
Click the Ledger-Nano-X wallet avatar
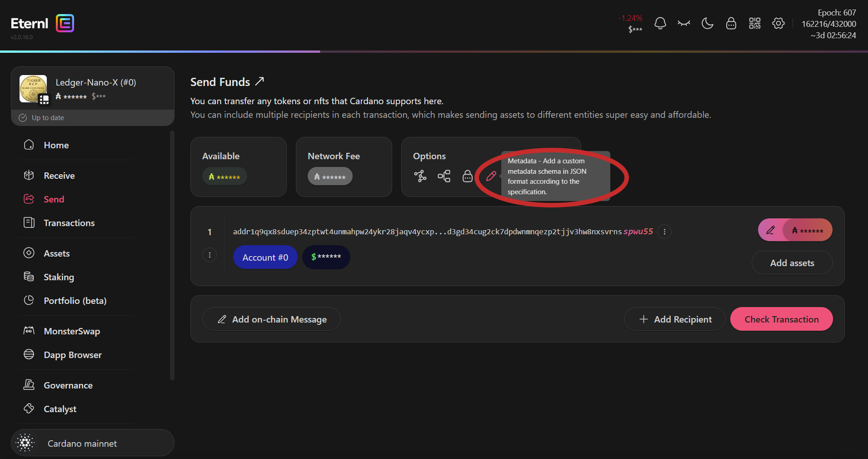coord(33,89)
